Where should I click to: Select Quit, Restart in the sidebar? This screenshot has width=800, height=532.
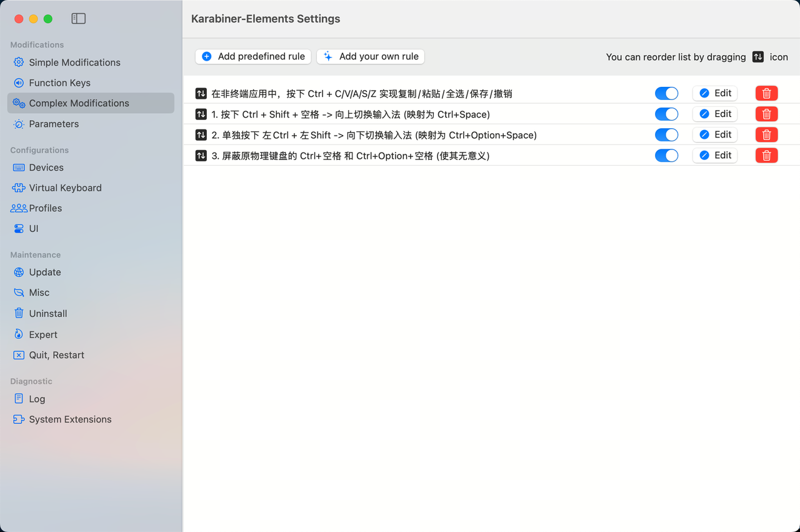click(x=91, y=355)
